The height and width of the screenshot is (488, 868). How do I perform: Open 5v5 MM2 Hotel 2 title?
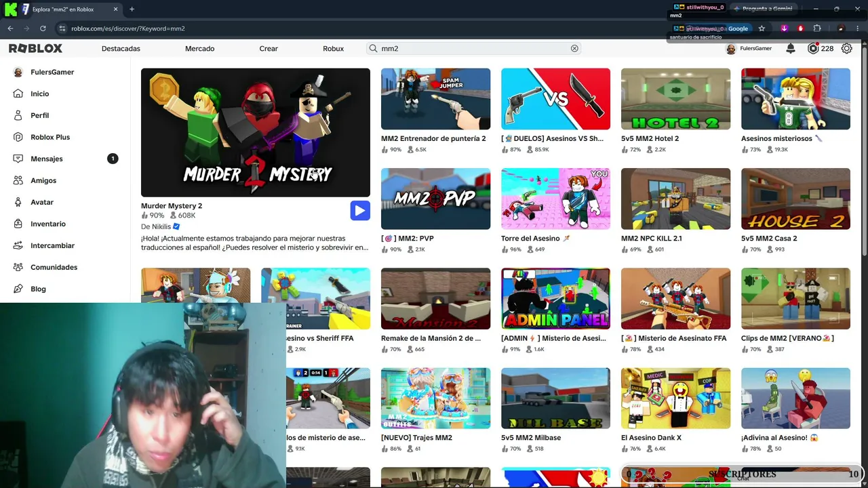coord(650,138)
